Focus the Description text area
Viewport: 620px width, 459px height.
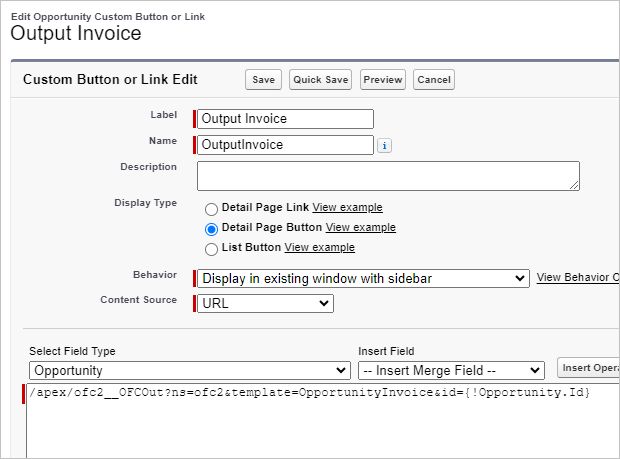388,176
